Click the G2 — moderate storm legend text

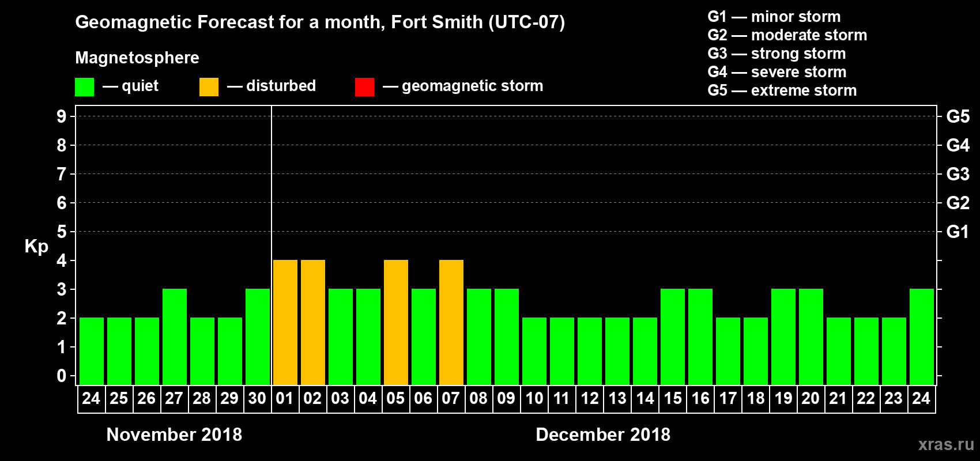click(x=787, y=35)
